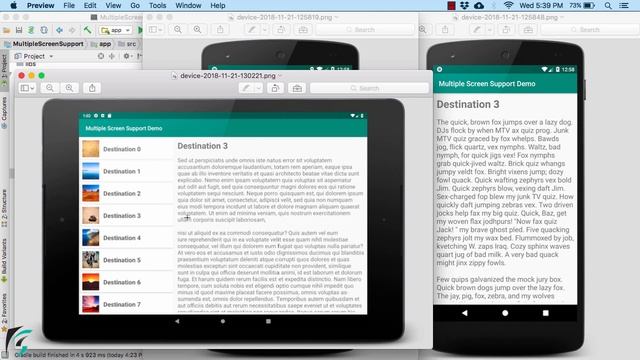Open the sidebar view menu in the 125819.png window
Image resolution: width=640 pixels, height=360 pixels.
click(x=155, y=30)
